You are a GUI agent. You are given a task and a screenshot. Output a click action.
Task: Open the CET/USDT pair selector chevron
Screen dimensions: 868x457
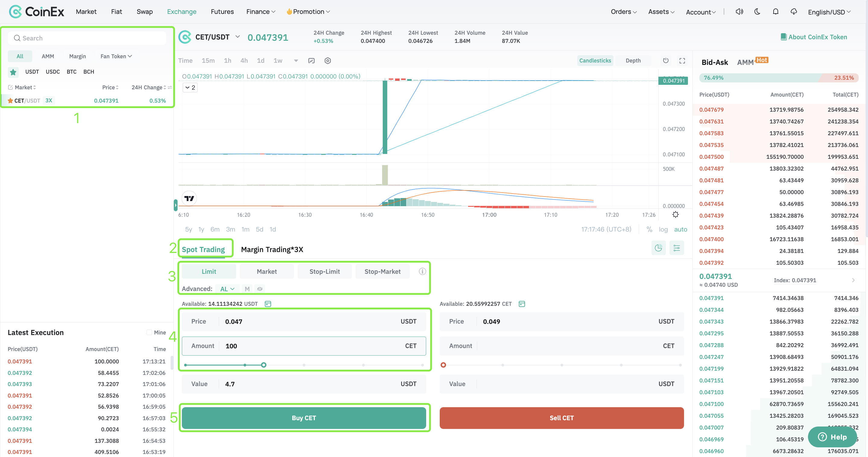click(238, 37)
